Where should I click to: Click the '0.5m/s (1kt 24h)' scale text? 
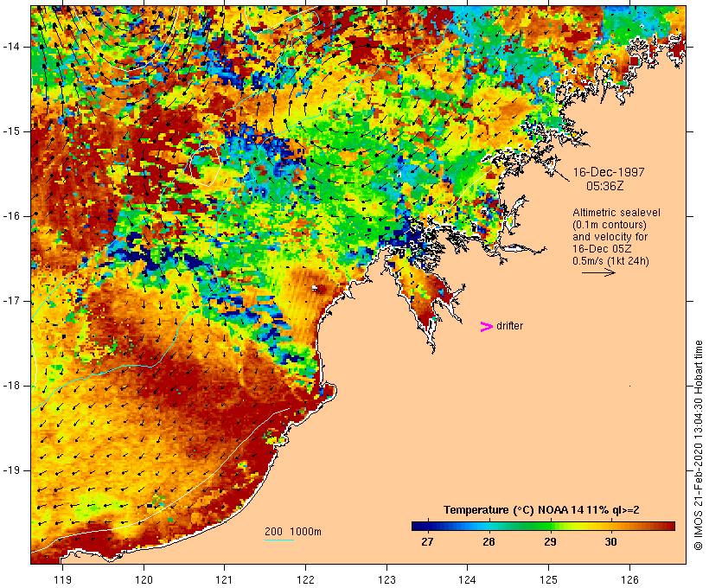tap(610, 261)
